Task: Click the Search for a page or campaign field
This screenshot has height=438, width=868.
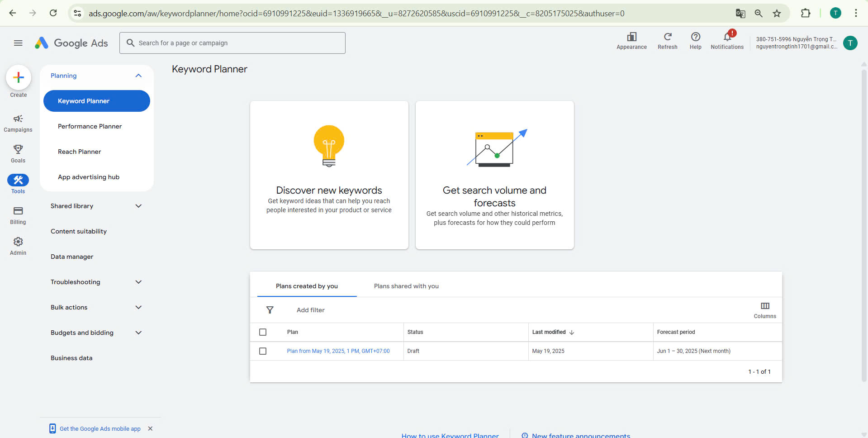Action: pos(232,43)
